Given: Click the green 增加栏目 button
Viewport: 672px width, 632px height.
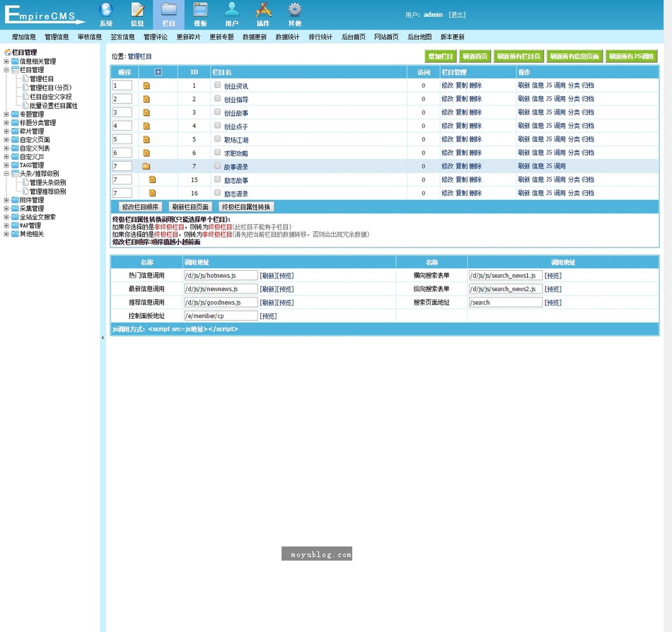Looking at the screenshot, I should coord(441,56).
